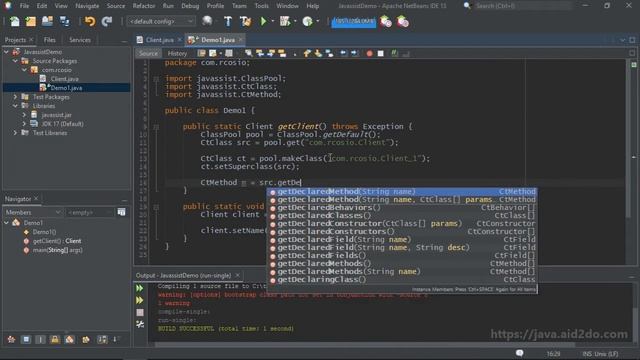Collapse the com.rcosio package node

[x=24, y=70]
